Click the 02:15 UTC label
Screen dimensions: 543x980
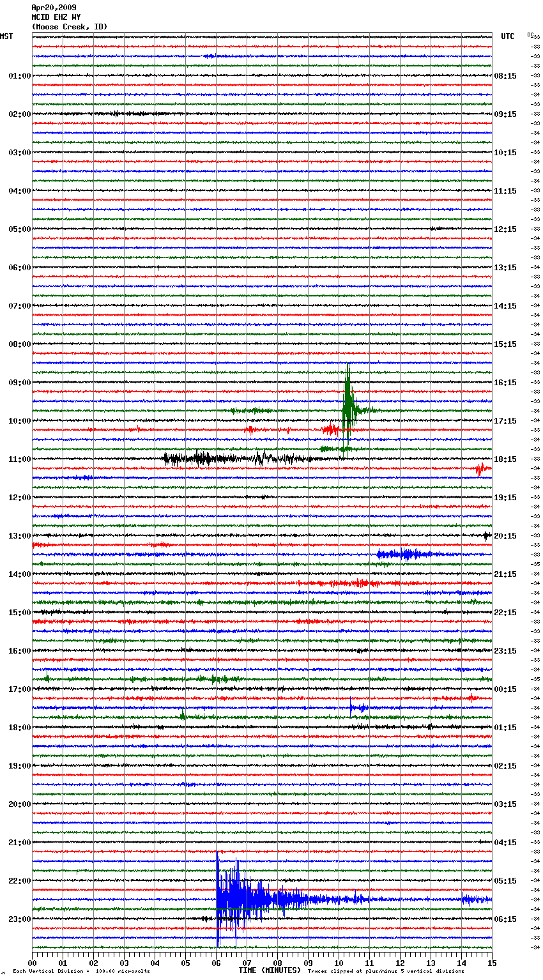tap(505, 766)
